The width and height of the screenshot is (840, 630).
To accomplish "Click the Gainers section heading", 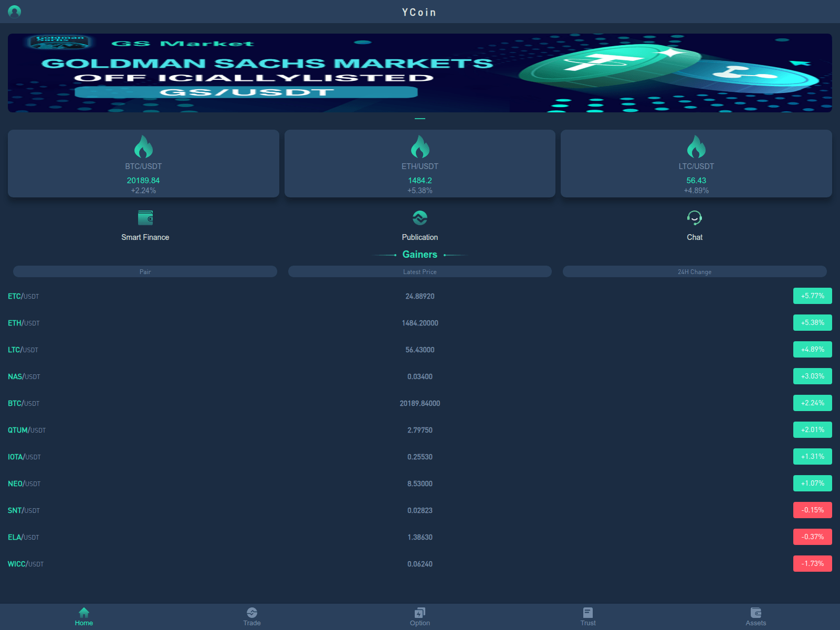I will pyautogui.click(x=420, y=255).
